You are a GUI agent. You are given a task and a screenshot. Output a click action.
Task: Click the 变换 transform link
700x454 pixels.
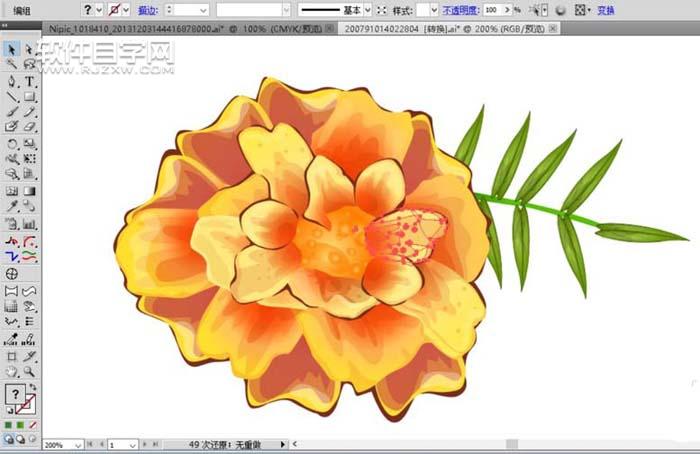point(605,9)
